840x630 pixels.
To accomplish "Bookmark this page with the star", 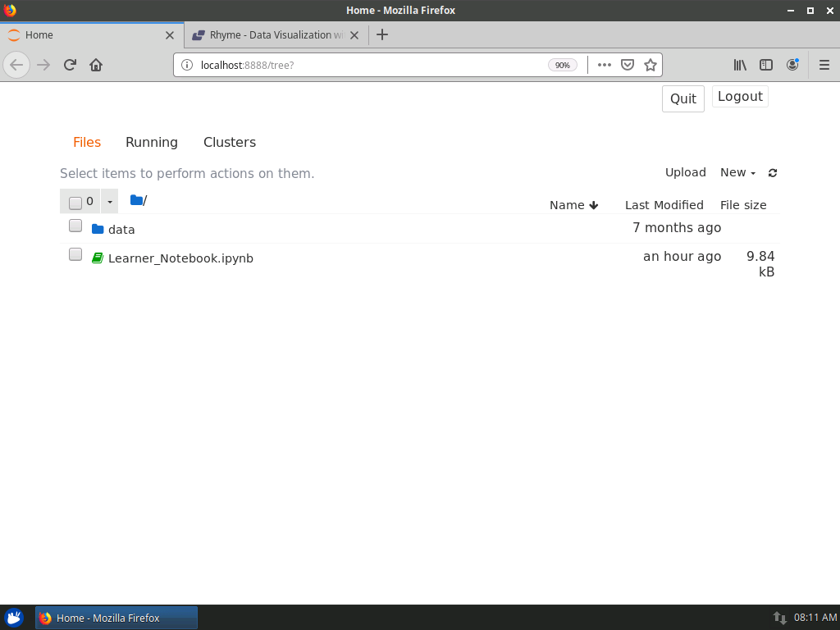I will point(651,65).
